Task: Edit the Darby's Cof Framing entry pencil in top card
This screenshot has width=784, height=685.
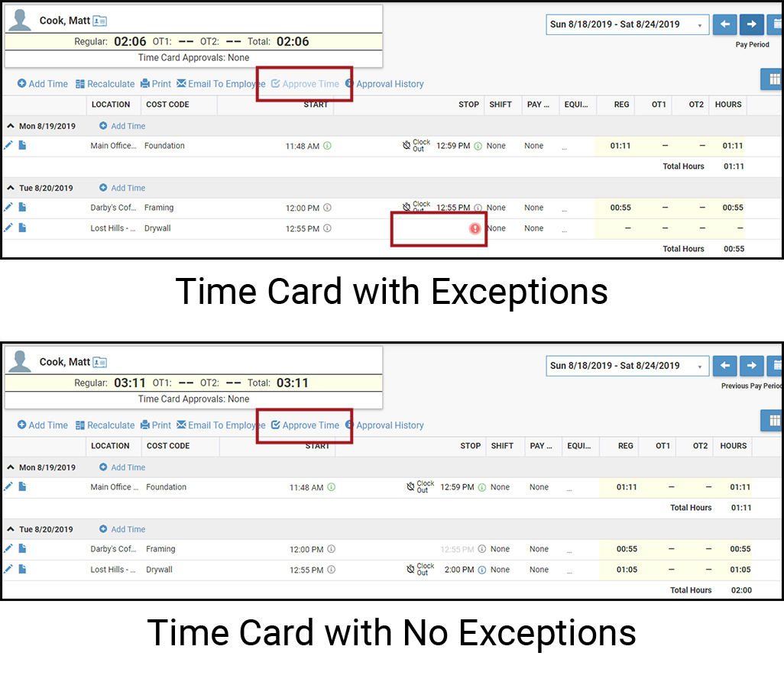Action: click(8, 208)
